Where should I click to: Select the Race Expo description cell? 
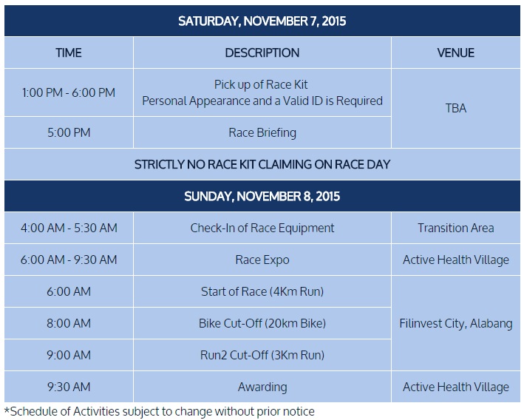pyautogui.click(x=262, y=260)
